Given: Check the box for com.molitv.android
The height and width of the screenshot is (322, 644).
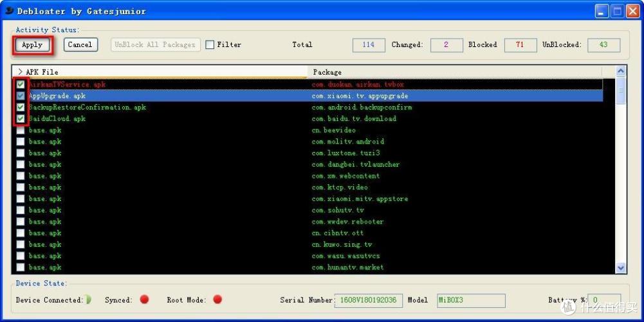Looking at the screenshot, I should pyautogui.click(x=21, y=142).
